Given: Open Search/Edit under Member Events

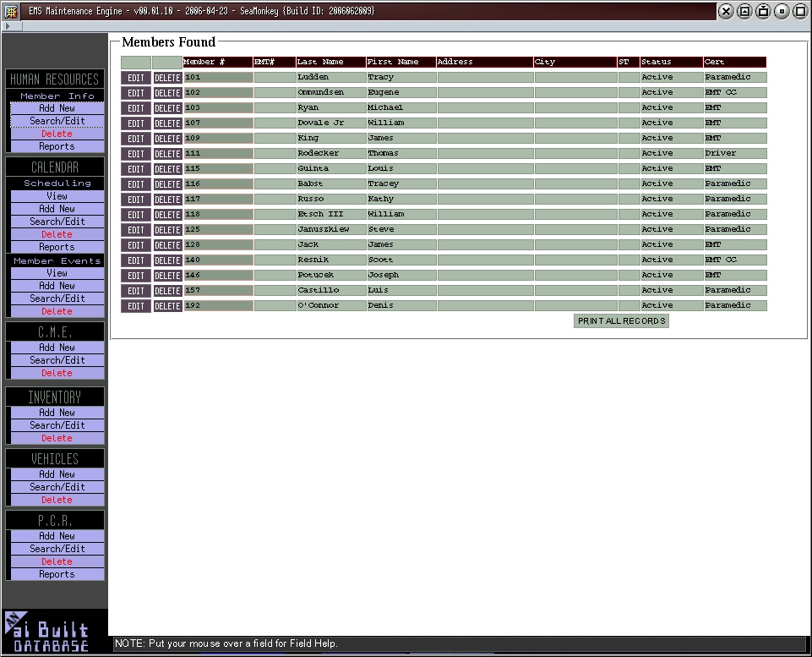Looking at the screenshot, I should 57,298.
